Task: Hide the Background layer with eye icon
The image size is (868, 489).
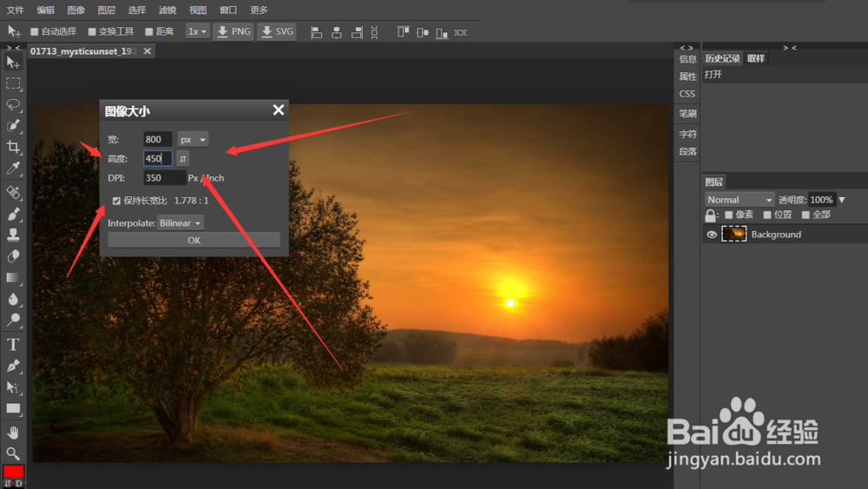Action: click(x=712, y=235)
